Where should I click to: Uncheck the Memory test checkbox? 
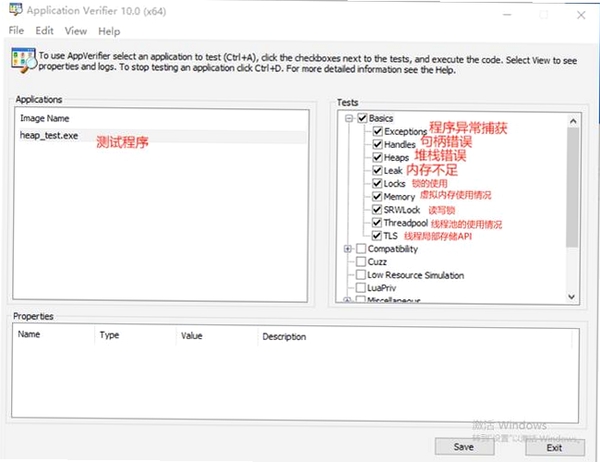pyautogui.click(x=377, y=196)
